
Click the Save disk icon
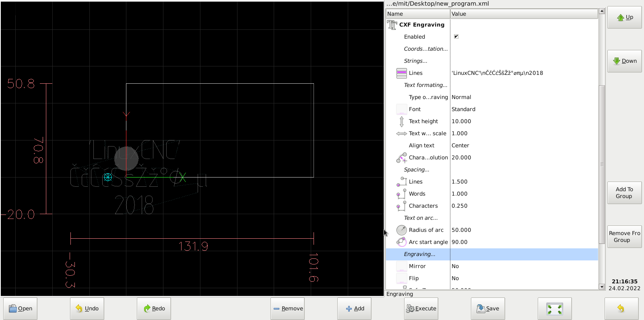(x=481, y=308)
